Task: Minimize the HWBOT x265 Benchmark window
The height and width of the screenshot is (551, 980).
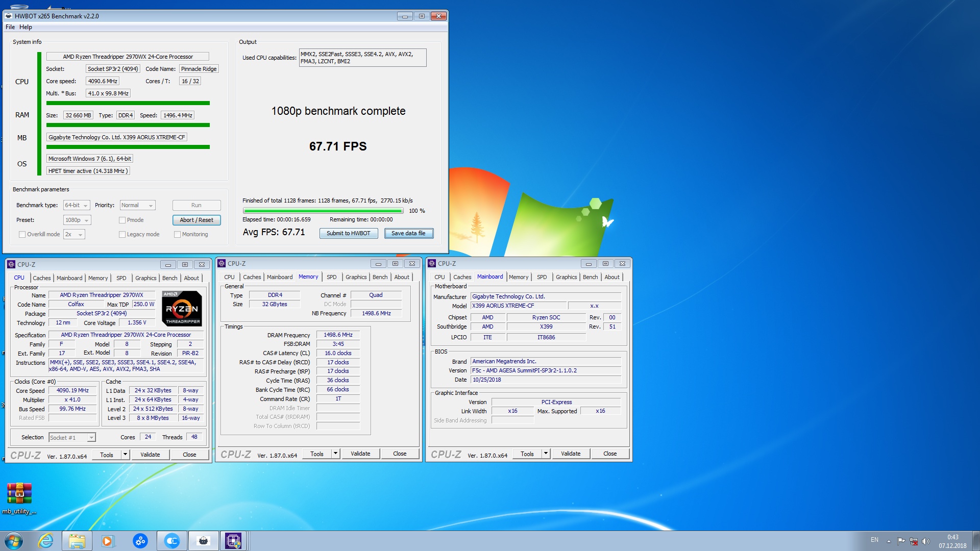Action: point(405,16)
